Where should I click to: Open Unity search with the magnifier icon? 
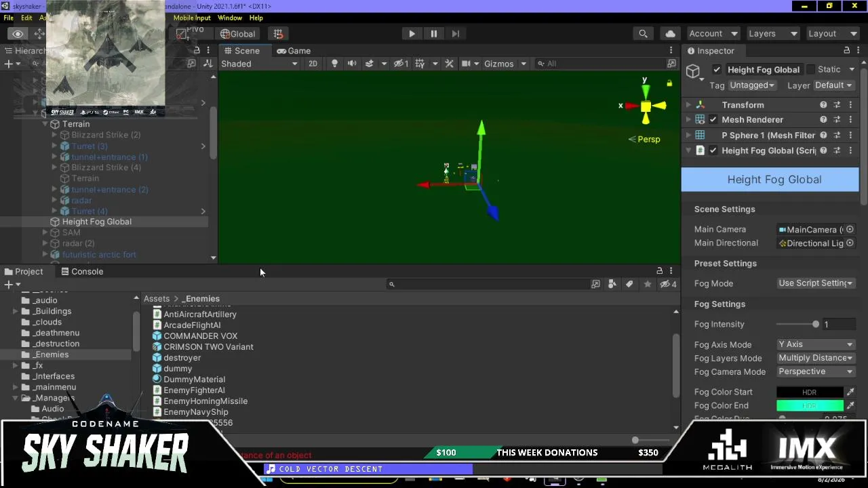point(643,34)
